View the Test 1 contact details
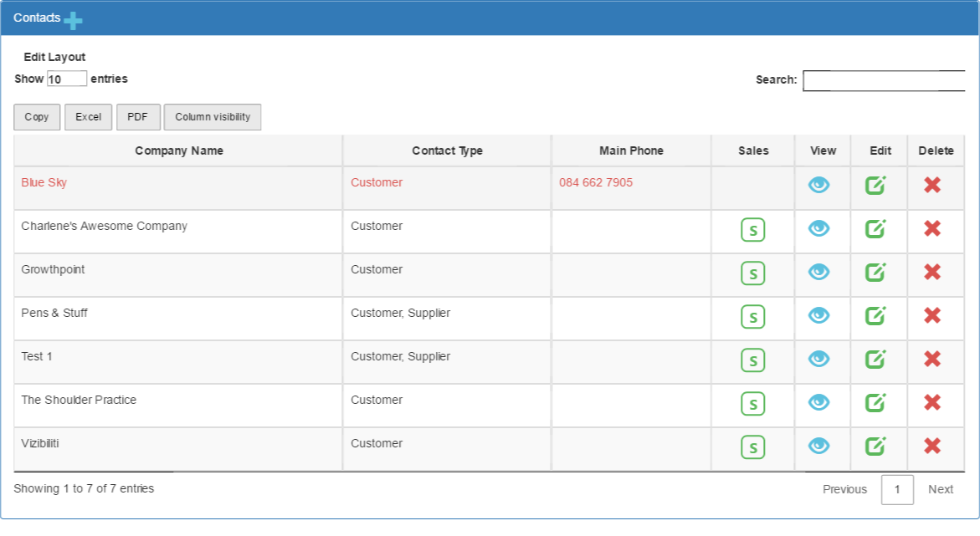The image size is (980, 536). (x=818, y=359)
